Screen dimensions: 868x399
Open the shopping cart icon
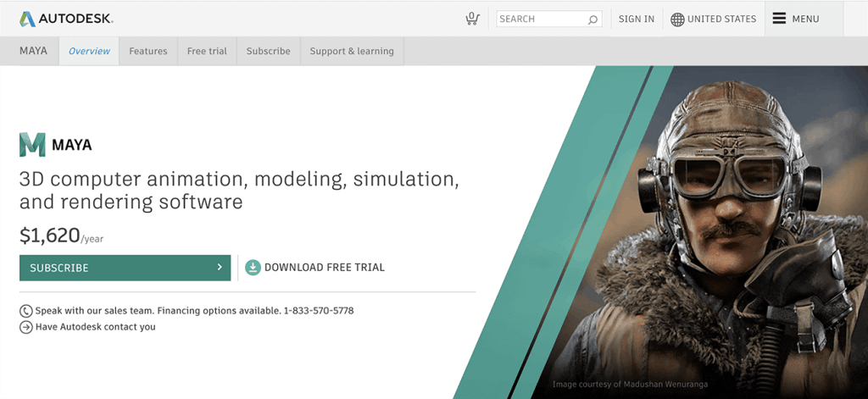[472, 19]
